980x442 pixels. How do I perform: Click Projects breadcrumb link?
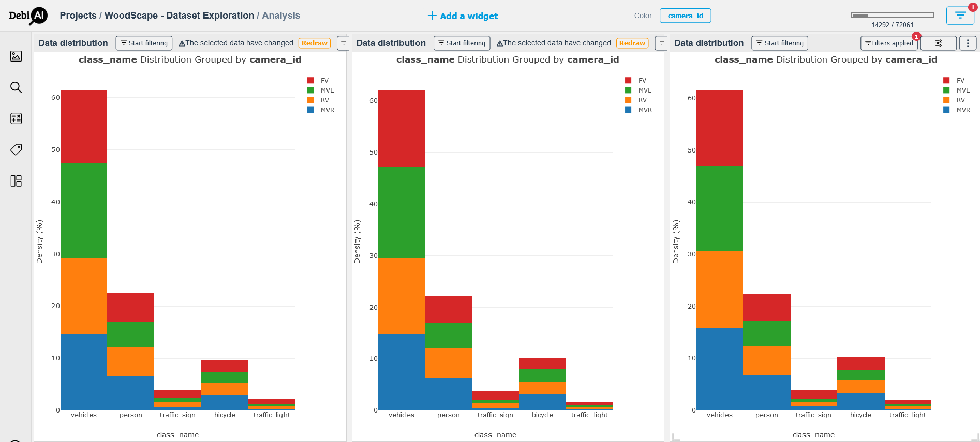pos(78,16)
